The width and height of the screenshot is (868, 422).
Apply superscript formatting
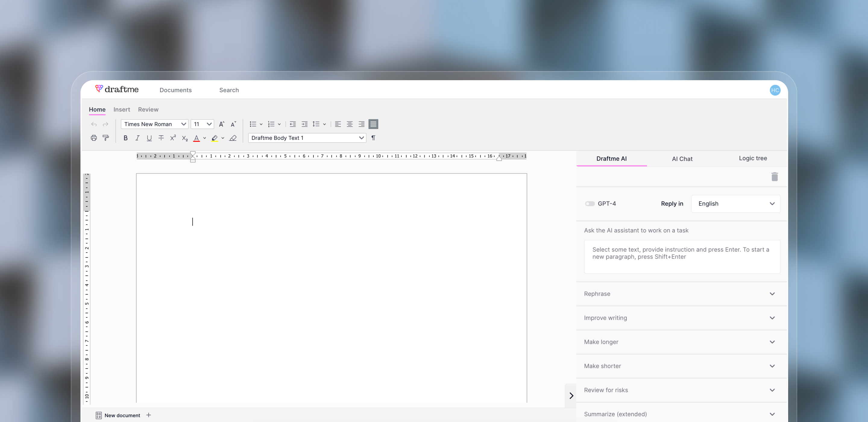(x=172, y=138)
